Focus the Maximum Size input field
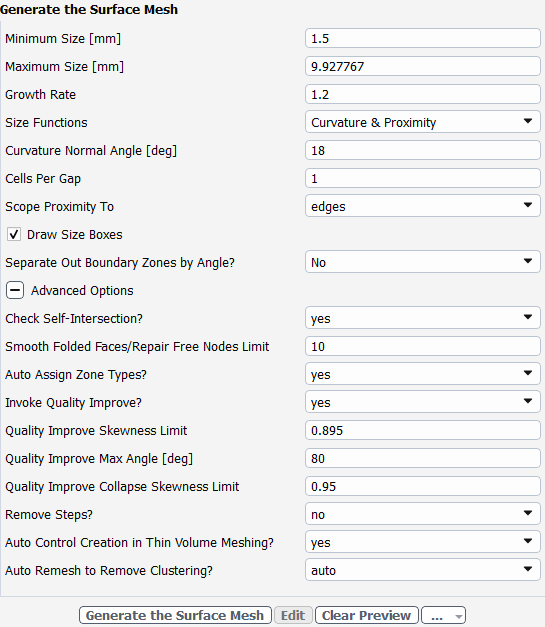This screenshot has height=627, width=545. coord(423,66)
